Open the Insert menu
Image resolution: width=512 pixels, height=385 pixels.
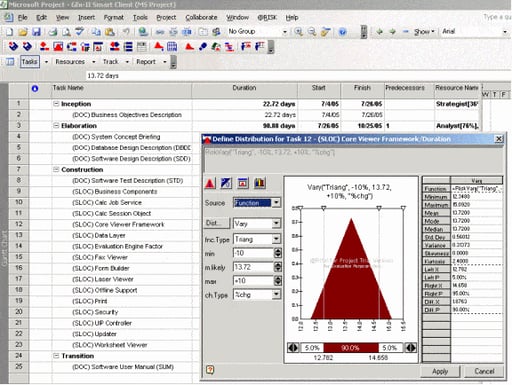pos(86,18)
